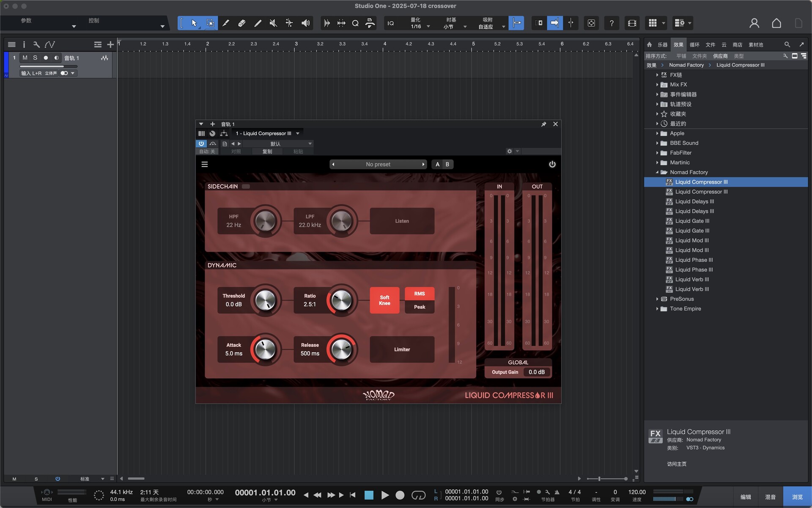Open the plugin hamburger menu
Image resolution: width=812 pixels, height=508 pixels.
205,165
